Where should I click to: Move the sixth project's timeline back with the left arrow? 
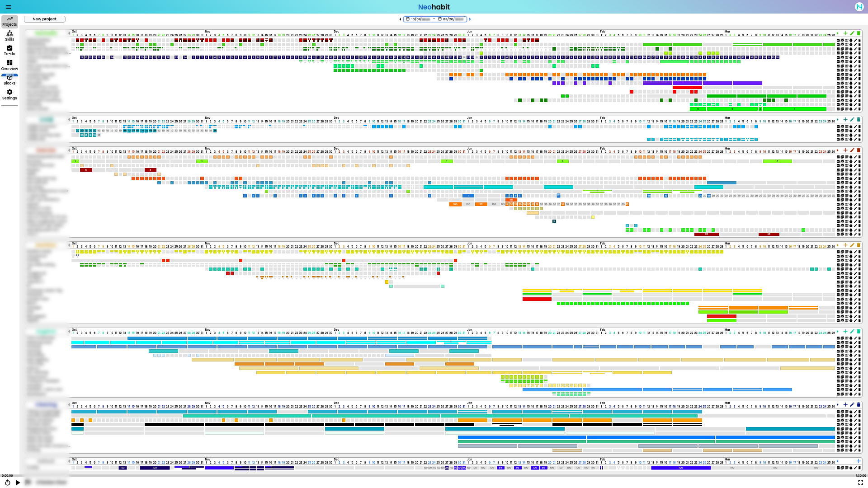tap(69, 404)
